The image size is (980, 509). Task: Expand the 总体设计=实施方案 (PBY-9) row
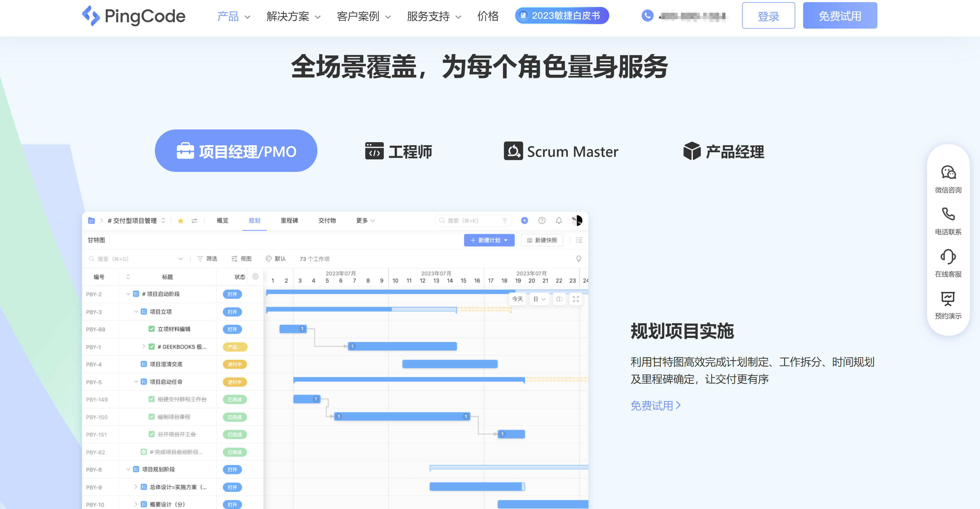click(135, 487)
